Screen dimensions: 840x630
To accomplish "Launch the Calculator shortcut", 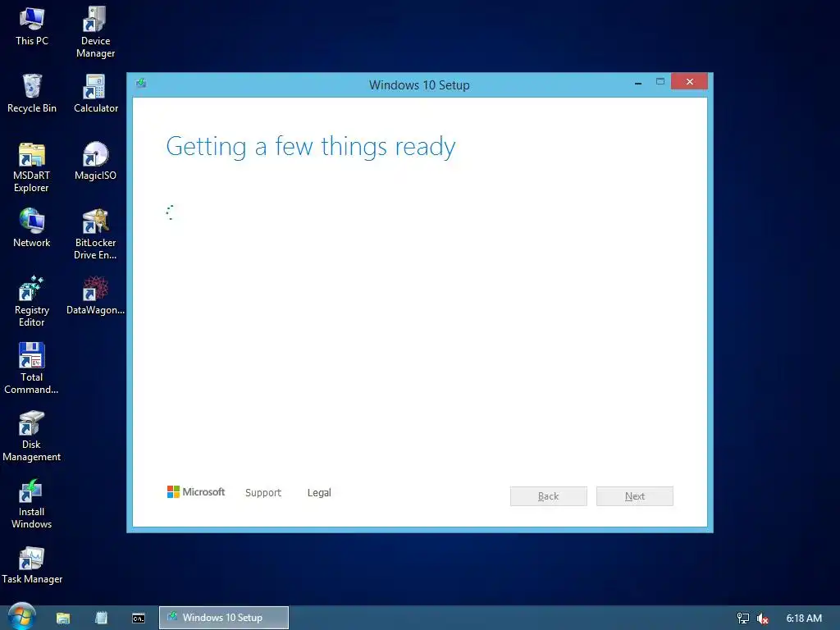I will click(x=95, y=94).
